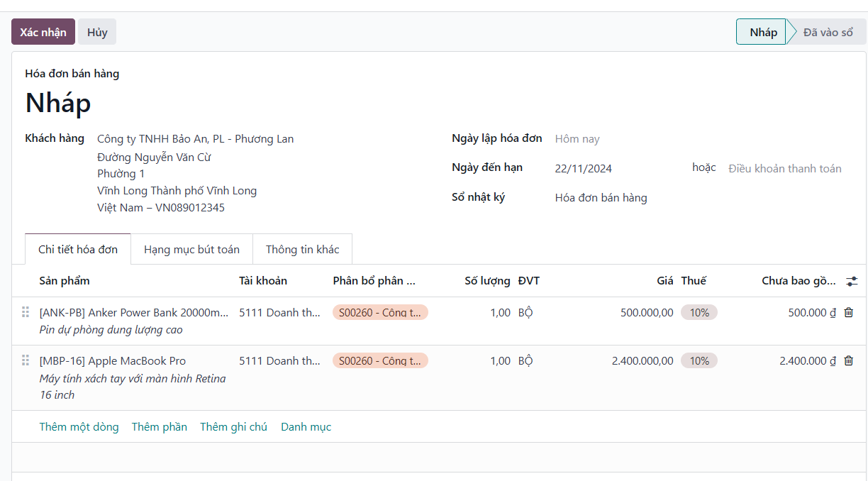Confirm the invoice with Xác nhận
Screen dimensions: 868x481
pos(43,32)
